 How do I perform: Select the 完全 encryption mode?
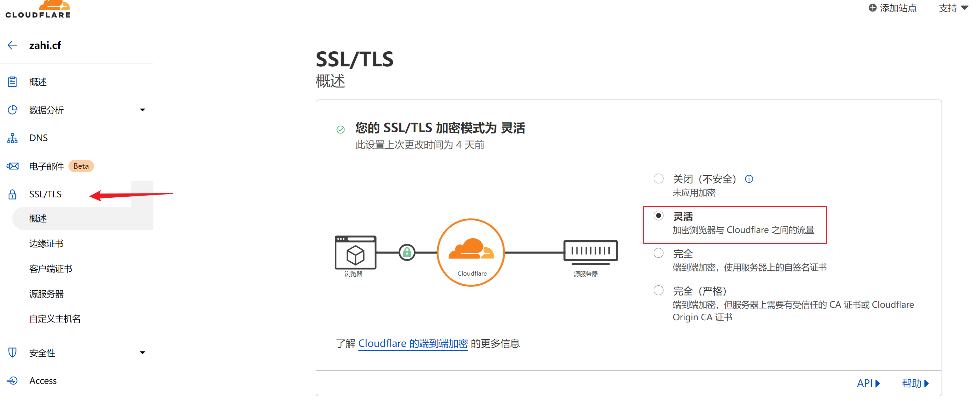[x=658, y=253]
